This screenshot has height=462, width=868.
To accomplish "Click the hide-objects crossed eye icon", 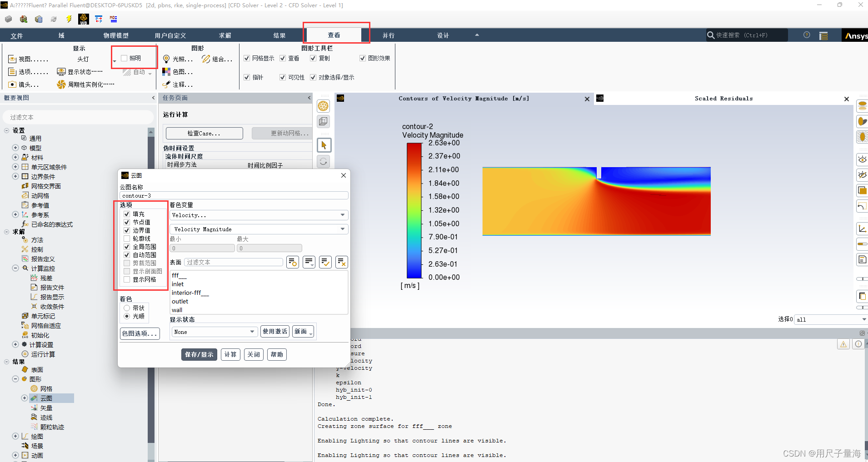I will tap(862, 175).
